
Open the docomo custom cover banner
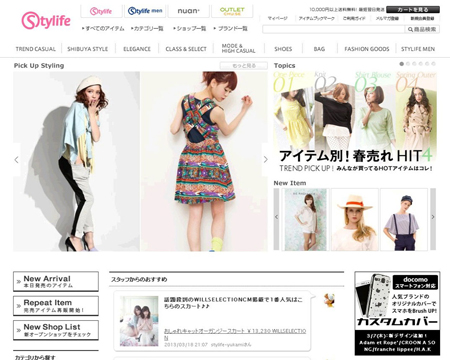397,313
